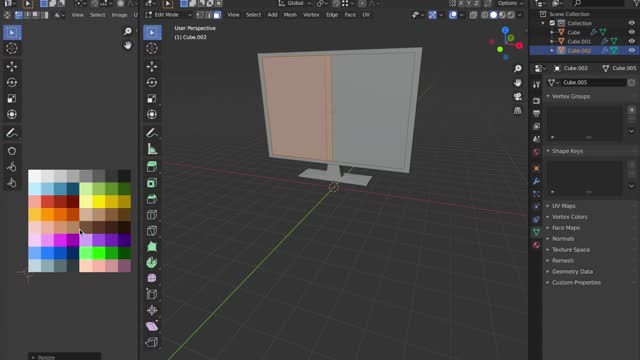Viewport: 640px width, 360px height.
Task: Click the viewport pan hand icon
Action: pos(518,83)
